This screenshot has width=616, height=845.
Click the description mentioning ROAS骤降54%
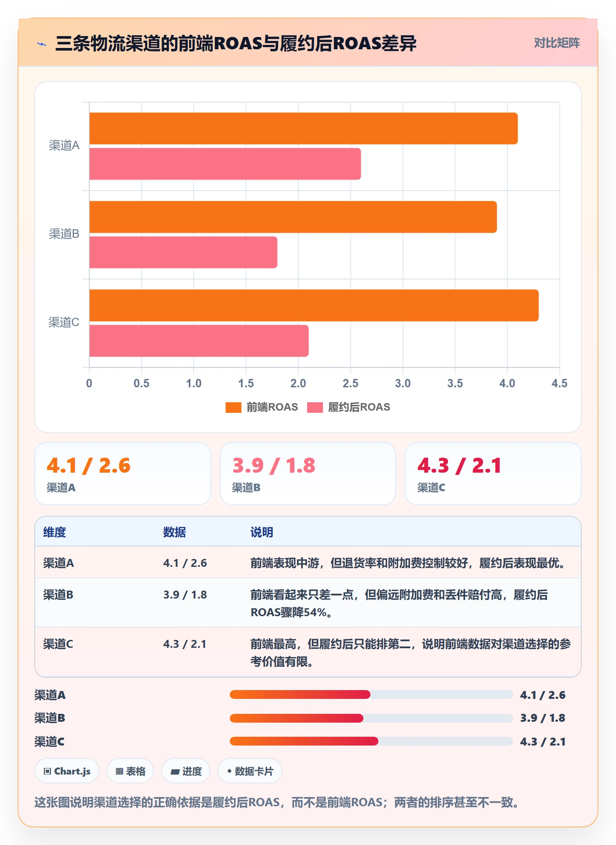(x=399, y=603)
